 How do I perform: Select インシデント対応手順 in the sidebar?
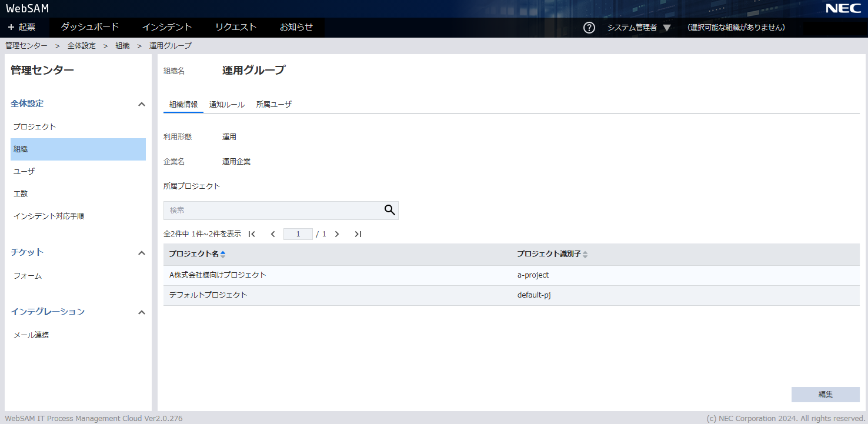point(78,216)
